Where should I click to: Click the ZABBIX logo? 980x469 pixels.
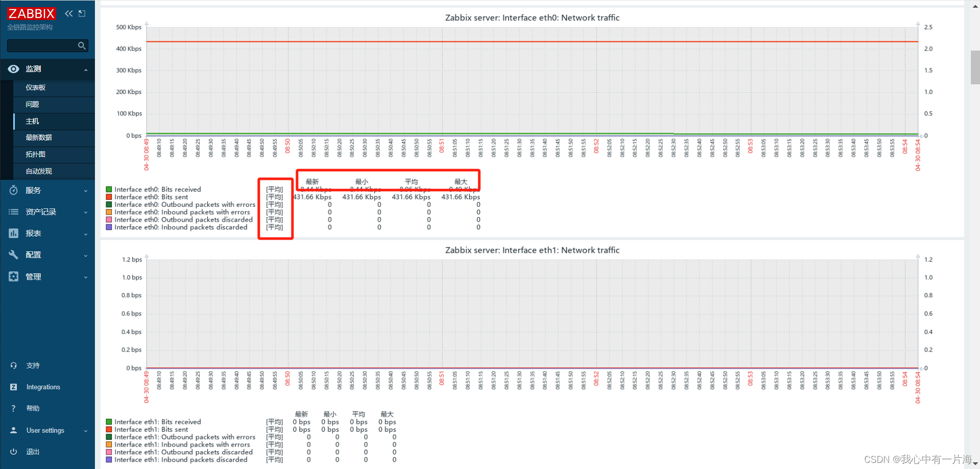31,14
